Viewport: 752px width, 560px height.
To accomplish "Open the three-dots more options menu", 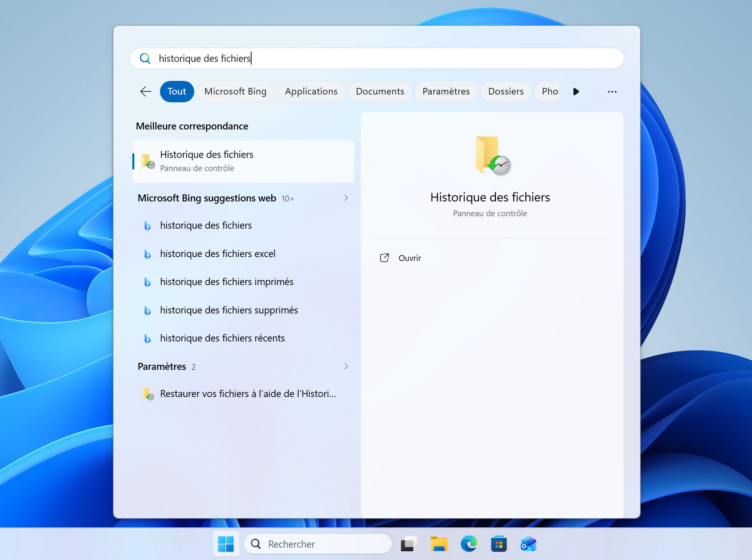I will coord(612,92).
